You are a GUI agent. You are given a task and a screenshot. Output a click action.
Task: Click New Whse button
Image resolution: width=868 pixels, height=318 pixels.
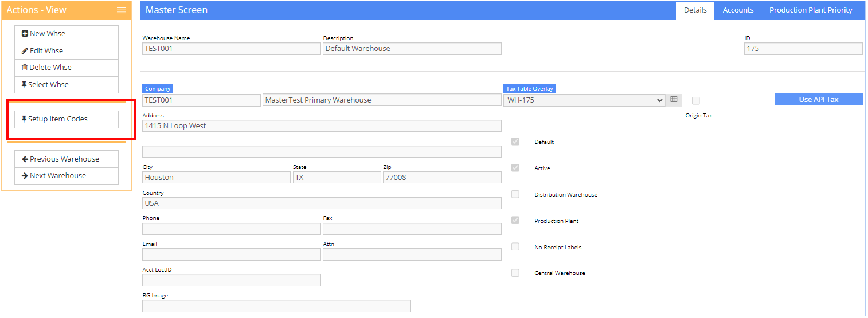(67, 34)
